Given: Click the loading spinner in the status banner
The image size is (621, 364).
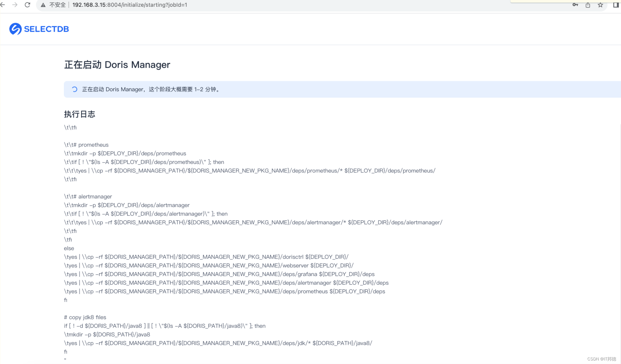Looking at the screenshot, I should tap(74, 89).
